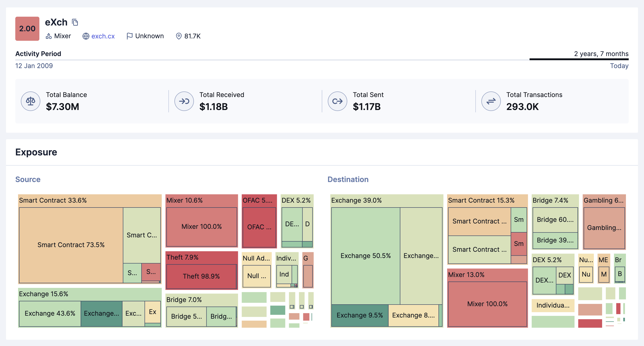Image resolution: width=644 pixels, height=346 pixels.
Task: Click the activity period timeline bar
Action: [x=579, y=59]
